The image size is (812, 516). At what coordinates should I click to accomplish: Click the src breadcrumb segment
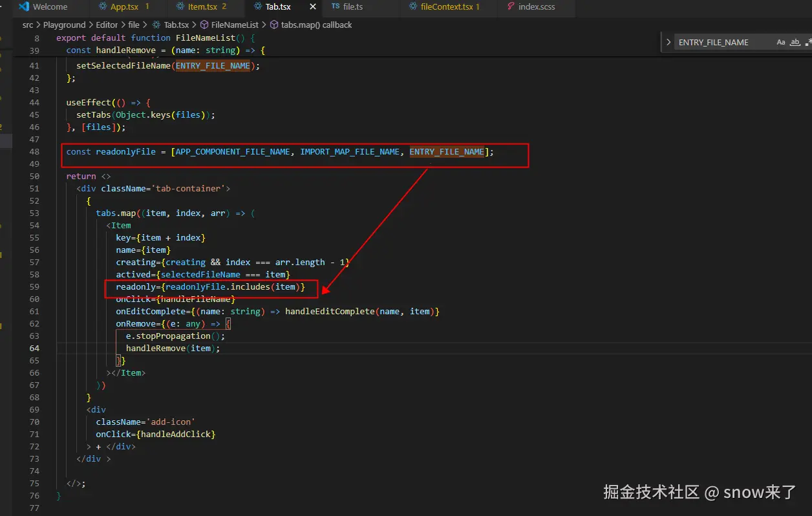click(x=28, y=25)
